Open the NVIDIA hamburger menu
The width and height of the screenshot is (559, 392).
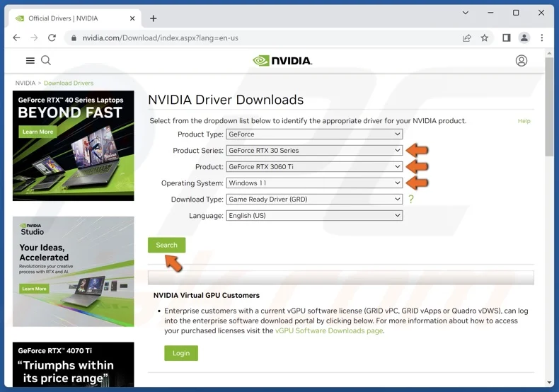30,61
